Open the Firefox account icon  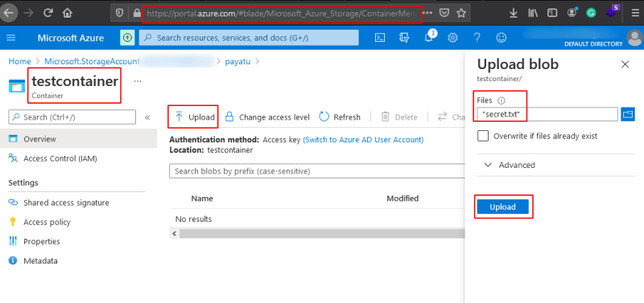point(572,13)
